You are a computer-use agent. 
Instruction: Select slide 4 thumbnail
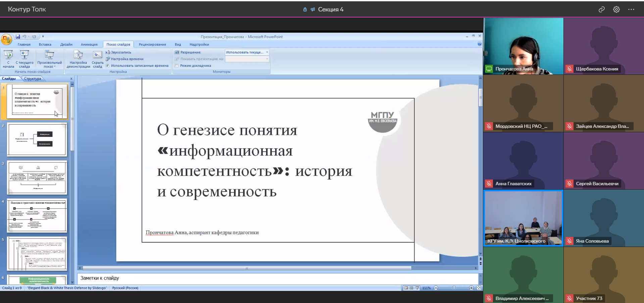37,215
